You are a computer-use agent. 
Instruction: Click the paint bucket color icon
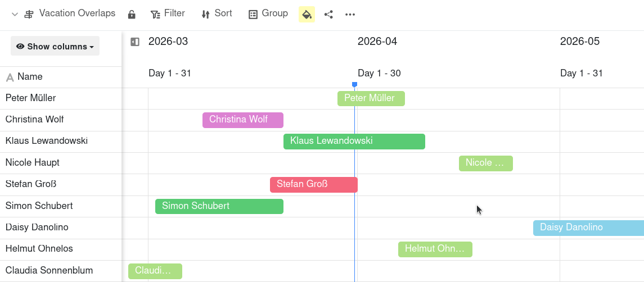tap(307, 14)
